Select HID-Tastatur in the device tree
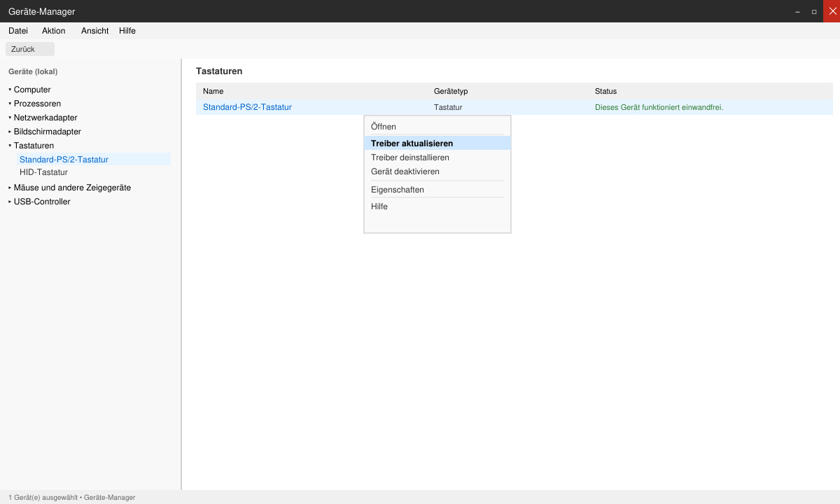 click(43, 172)
